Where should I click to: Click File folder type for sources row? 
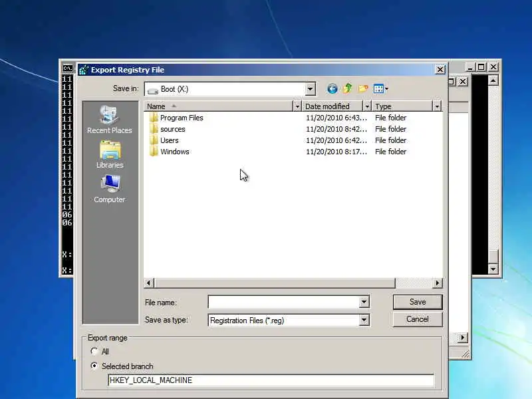(x=390, y=129)
